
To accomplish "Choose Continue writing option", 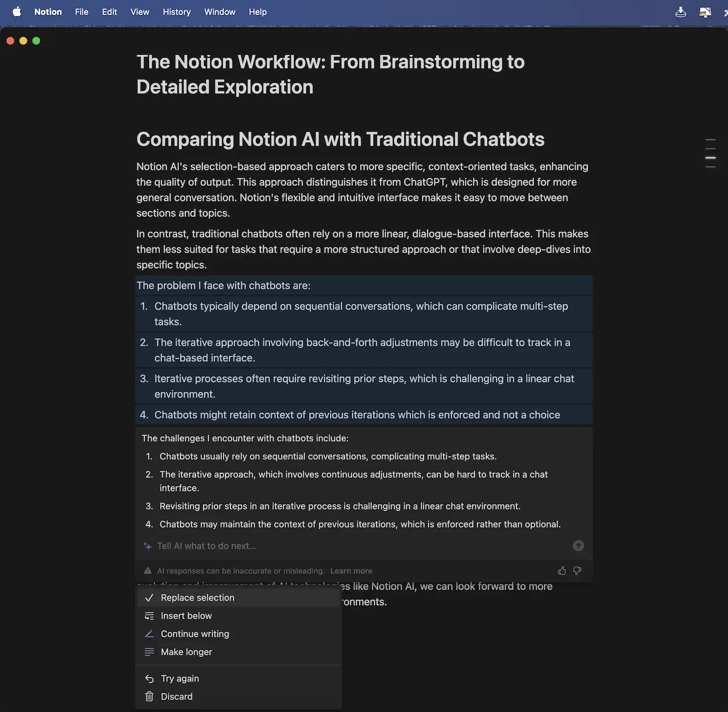I will [x=239, y=634].
